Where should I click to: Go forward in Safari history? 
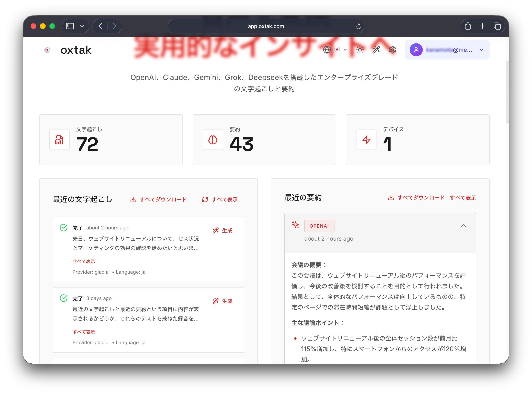[x=115, y=26]
